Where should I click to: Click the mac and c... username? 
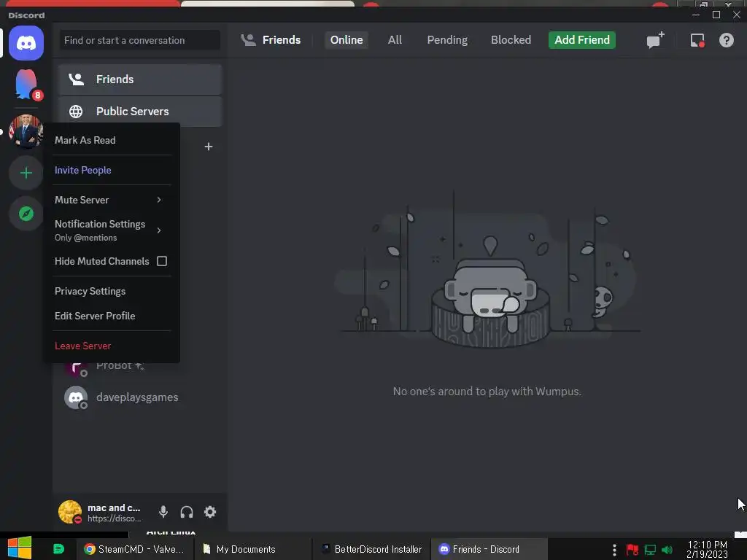[x=114, y=508]
